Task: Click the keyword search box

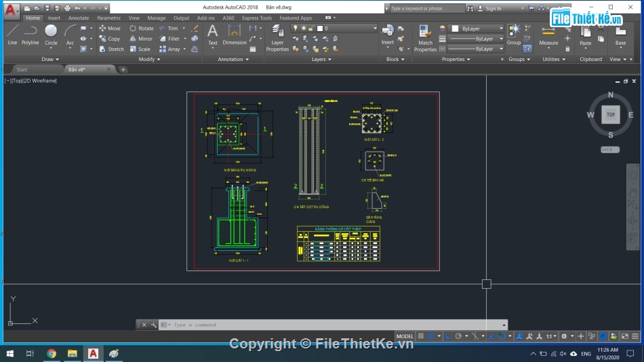Action: pos(427,8)
